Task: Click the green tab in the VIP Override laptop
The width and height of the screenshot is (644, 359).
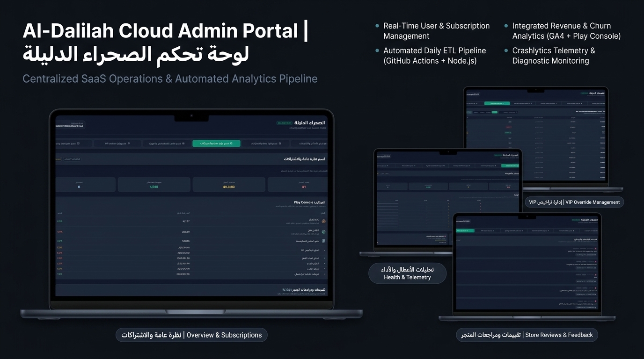Action: [497, 103]
